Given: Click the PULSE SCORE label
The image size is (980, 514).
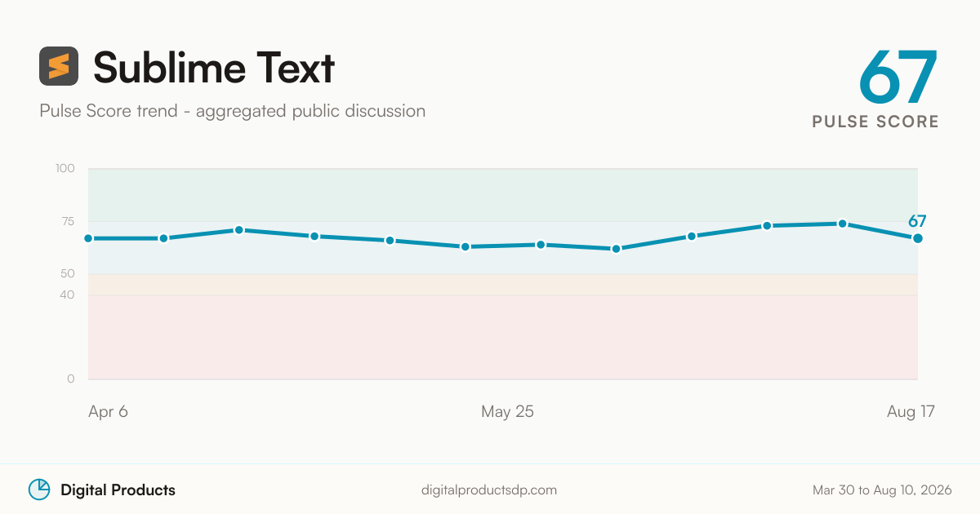Looking at the screenshot, I should (875, 122).
